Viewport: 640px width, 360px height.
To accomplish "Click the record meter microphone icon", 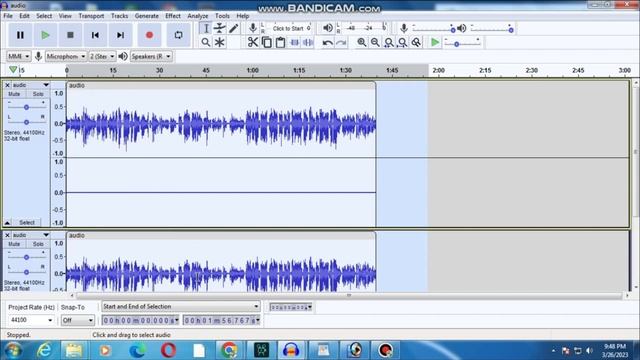I will [x=253, y=28].
